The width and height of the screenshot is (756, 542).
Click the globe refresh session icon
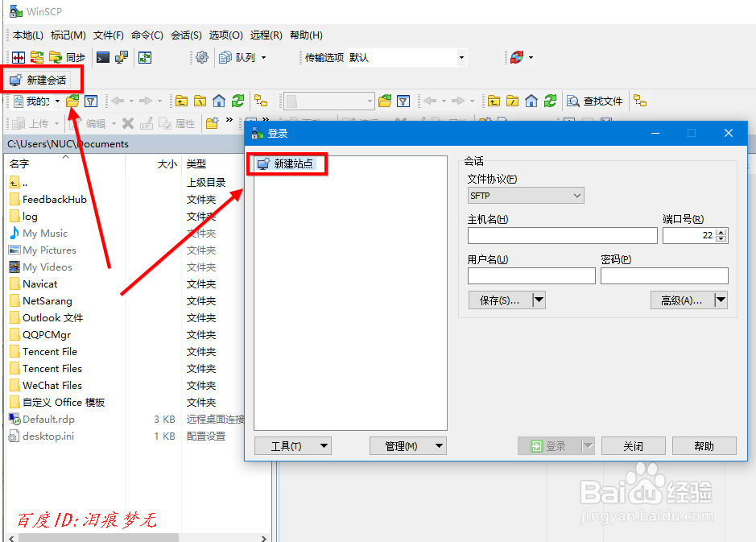(x=517, y=58)
